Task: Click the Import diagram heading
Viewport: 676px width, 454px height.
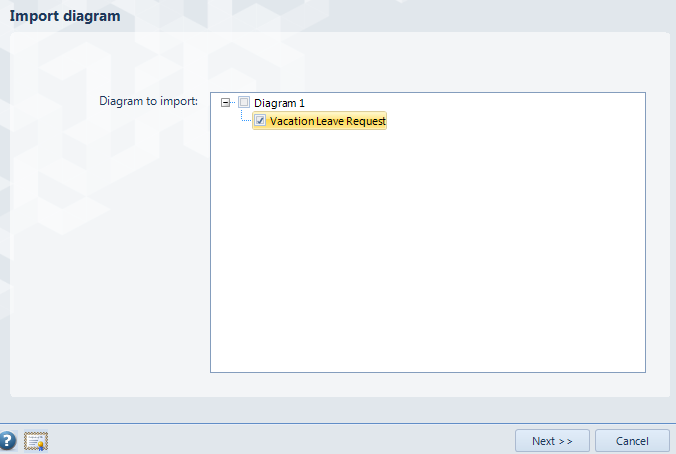Action: pyautogui.click(x=65, y=16)
